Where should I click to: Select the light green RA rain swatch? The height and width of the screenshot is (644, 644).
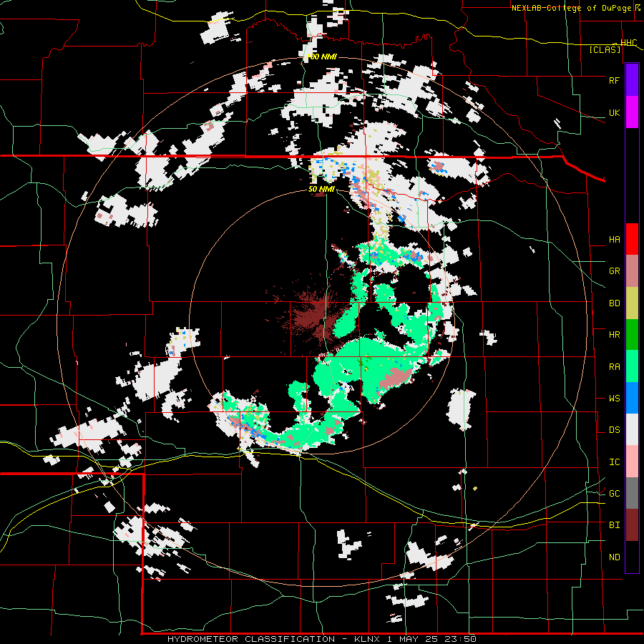632,366
